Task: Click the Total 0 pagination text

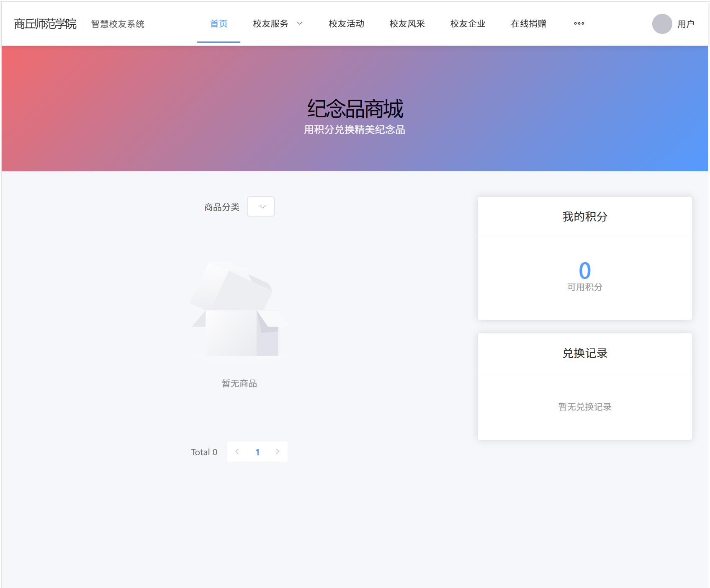Action: (204, 452)
